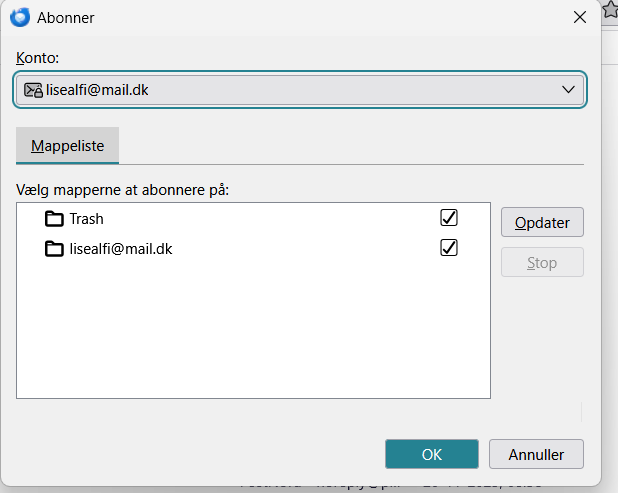Expand the Konto dropdown chevron arrow

pyautogui.click(x=569, y=90)
